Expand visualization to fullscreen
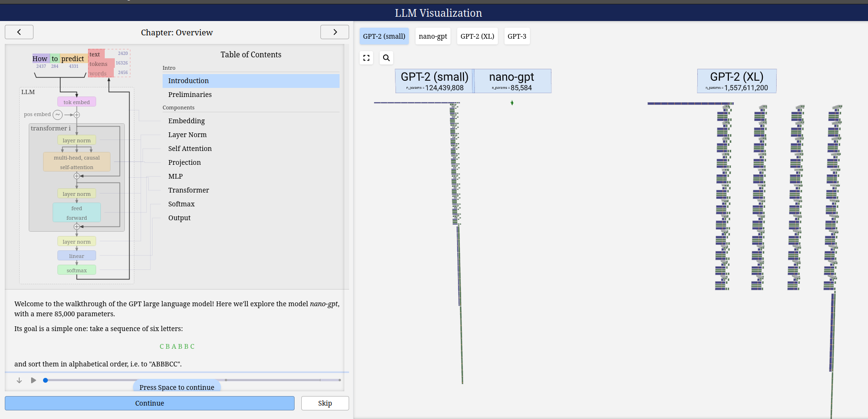 click(x=366, y=58)
